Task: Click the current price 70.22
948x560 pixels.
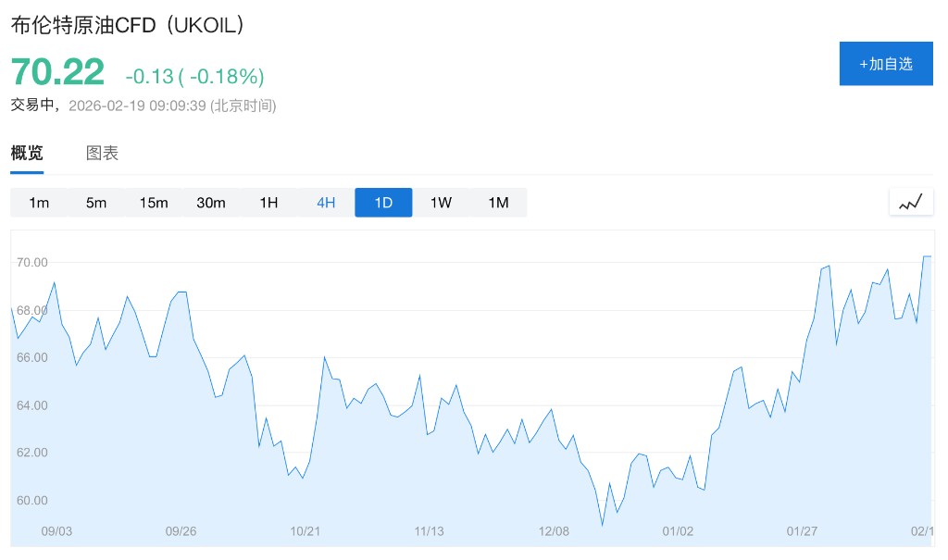Action: [x=57, y=72]
